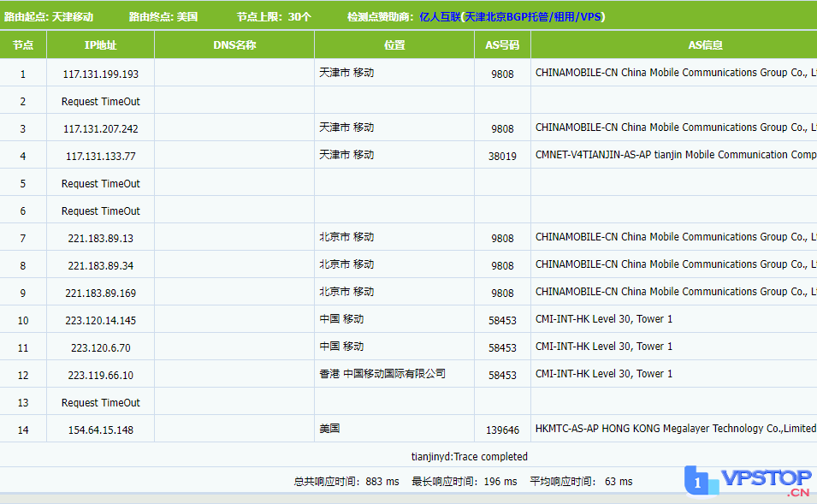This screenshot has width=817, height=504.
Task: Click the CMNET-V4TIANJIN-AS-AP AS info
Action: click(x=676, y=155)
